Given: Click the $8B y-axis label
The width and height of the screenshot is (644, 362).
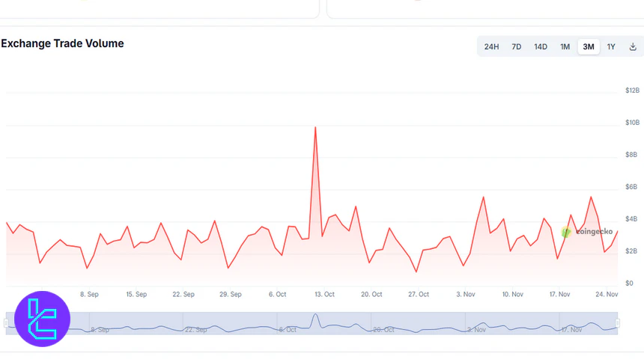Looking at the screenshot, I should (x=631, y=154).
